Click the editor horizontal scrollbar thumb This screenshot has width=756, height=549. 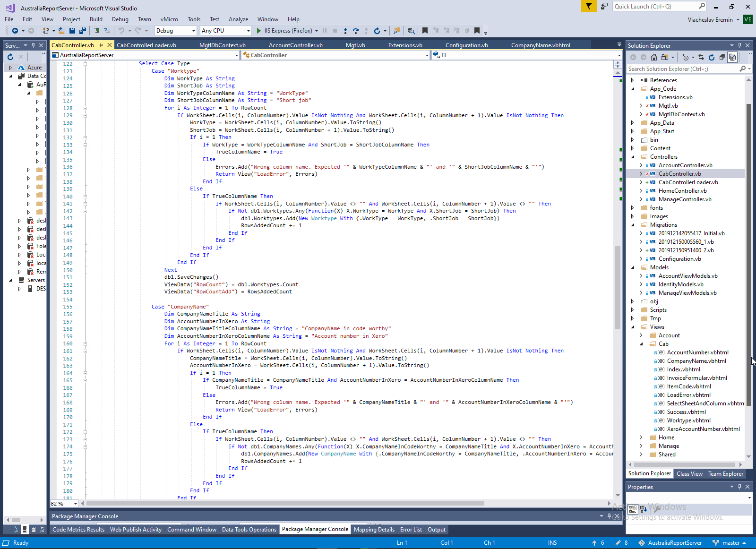(285, 503)
